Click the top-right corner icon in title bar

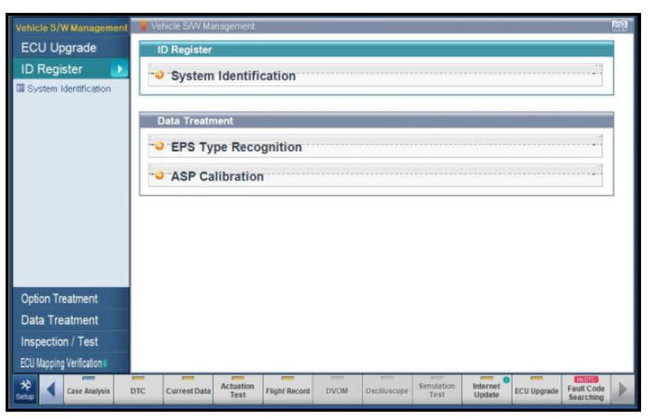click(x=620, y=26)
